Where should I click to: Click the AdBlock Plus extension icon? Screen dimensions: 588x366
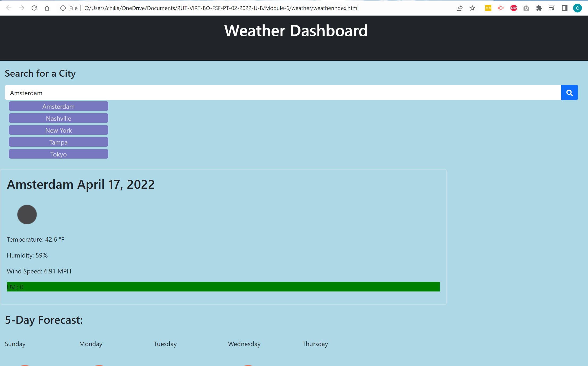pyautogui.click(x=513, y=8)
